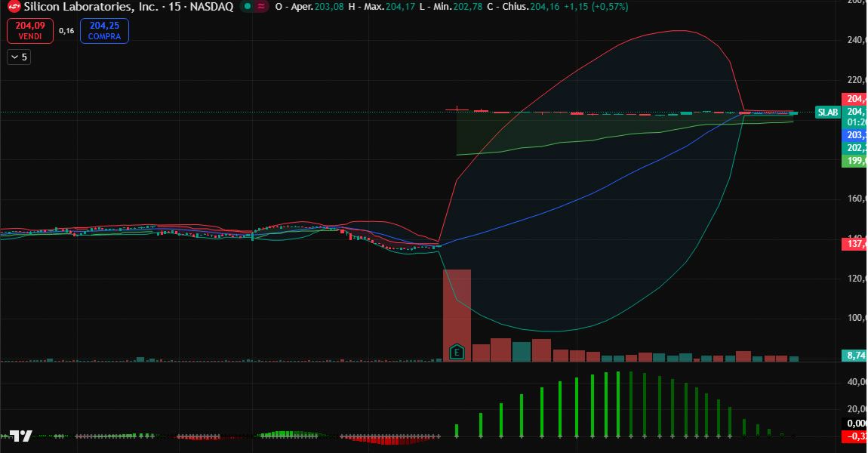Image resolution: width=868 pixels, height=453 pixels.
Task: Click the 0,16 spread value
Action: pyautogui.click(x=66, y=31)
